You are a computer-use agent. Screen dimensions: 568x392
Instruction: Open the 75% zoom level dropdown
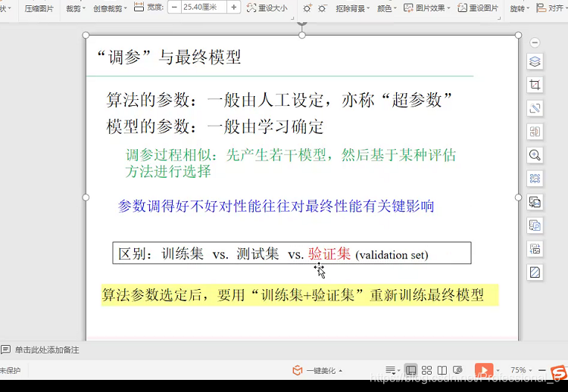pos(521,370)
